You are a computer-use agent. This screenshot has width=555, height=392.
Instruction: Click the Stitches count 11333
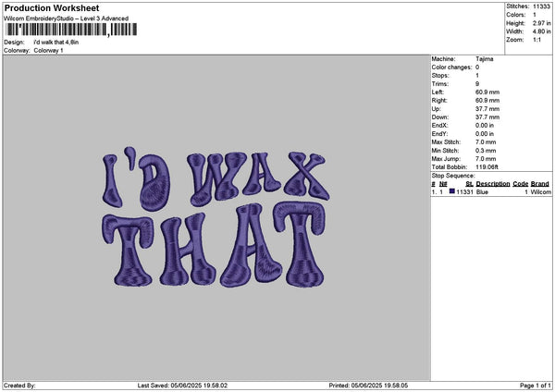point(541,6)
